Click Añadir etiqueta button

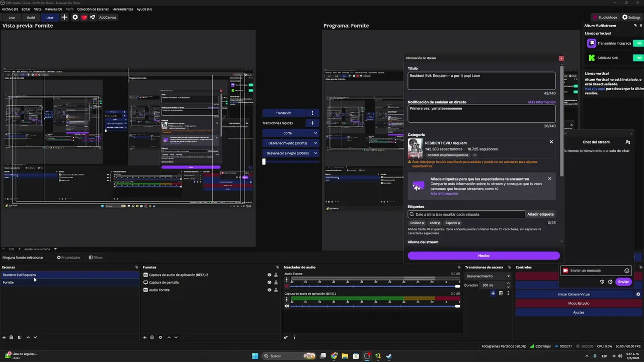point(540,214)
